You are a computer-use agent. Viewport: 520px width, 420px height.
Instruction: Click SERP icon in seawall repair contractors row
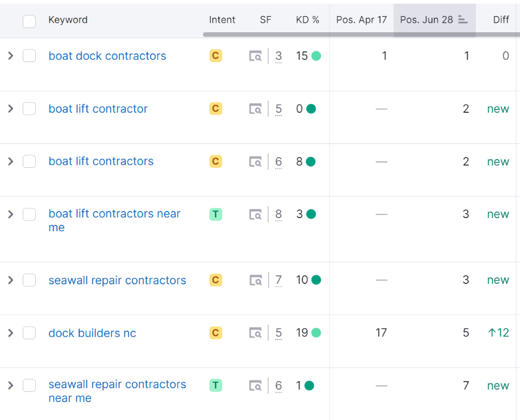pyautogui.click(x=256, y=280)
